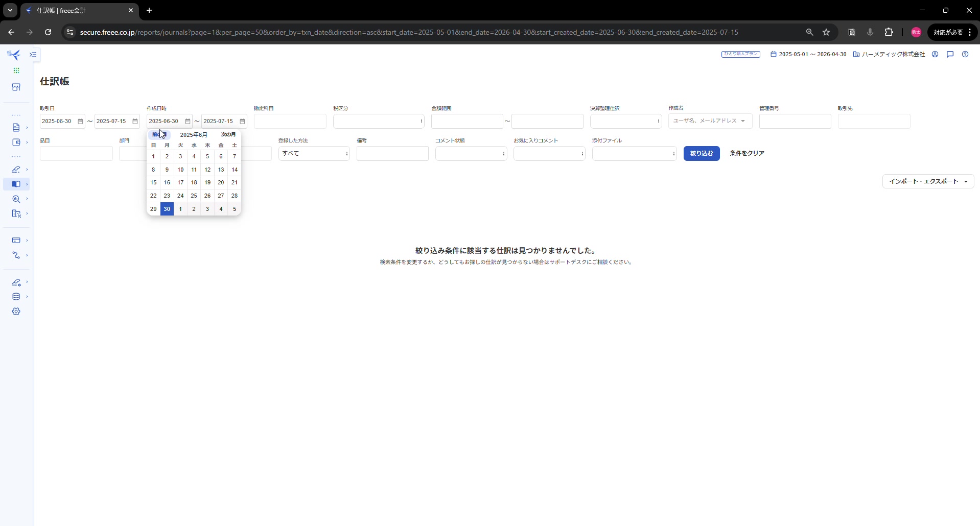
Task: Click the help question mark icon
Action: click(x=965, y=54)
